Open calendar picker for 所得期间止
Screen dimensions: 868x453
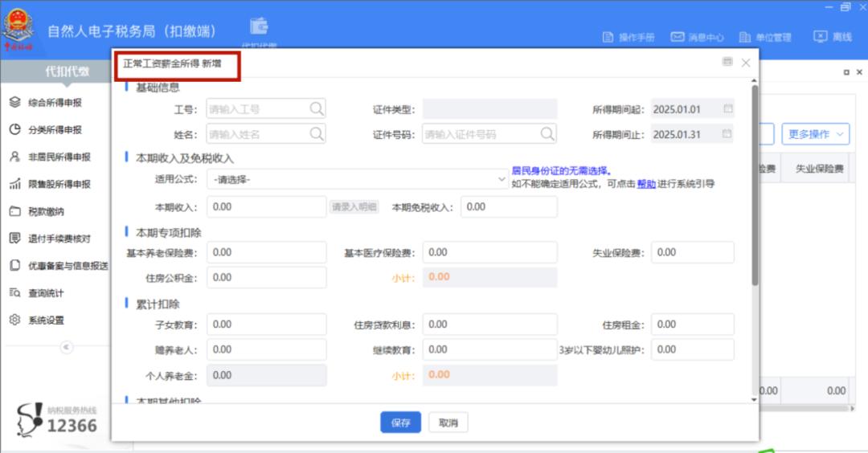click(x=727, y=134)
